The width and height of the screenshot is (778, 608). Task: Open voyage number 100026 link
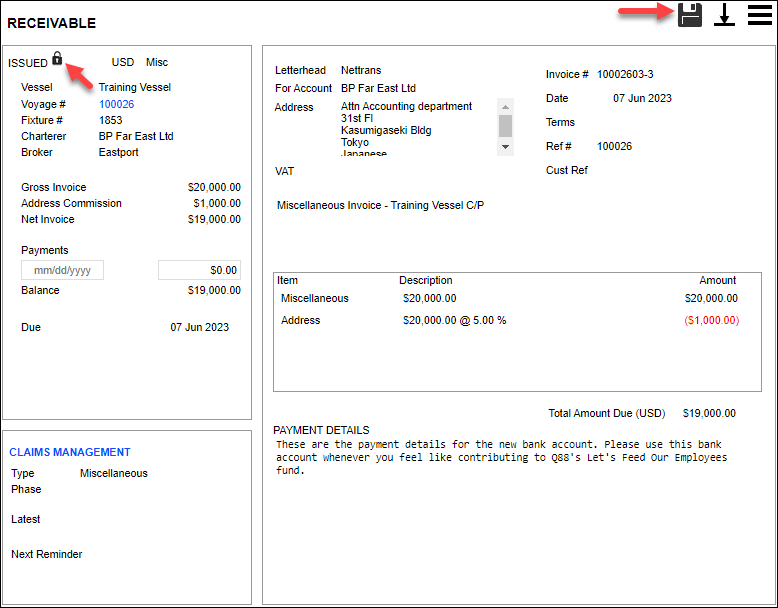coord(116,104)
